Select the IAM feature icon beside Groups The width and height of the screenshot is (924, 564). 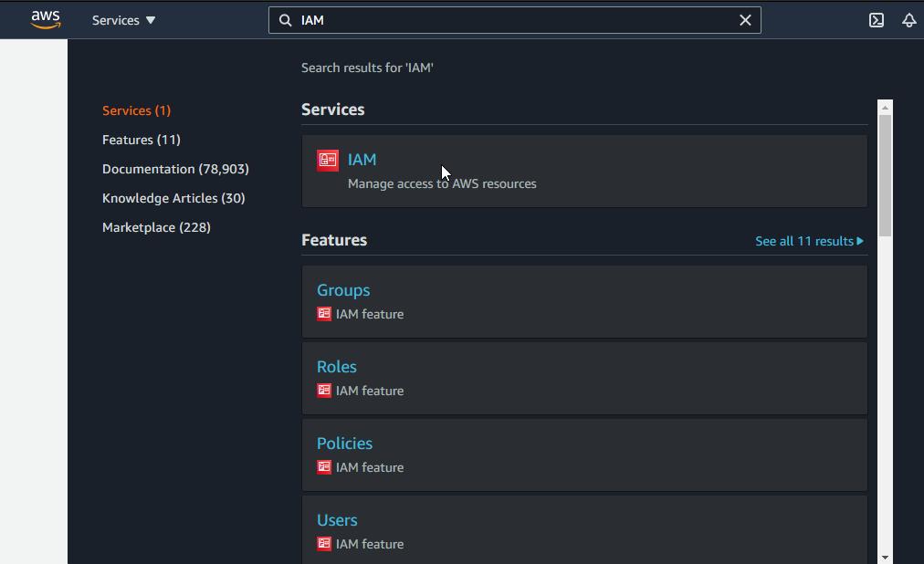(x=323, y=313)
